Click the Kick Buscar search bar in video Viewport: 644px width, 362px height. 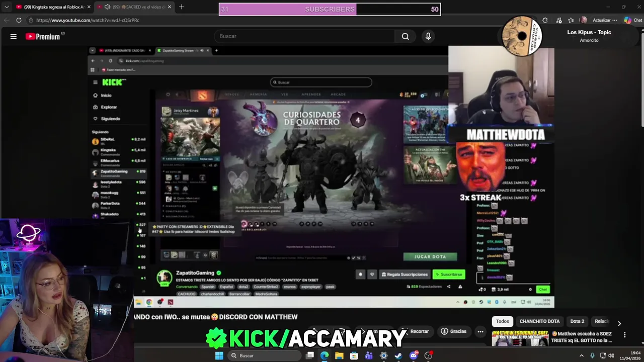321,82
